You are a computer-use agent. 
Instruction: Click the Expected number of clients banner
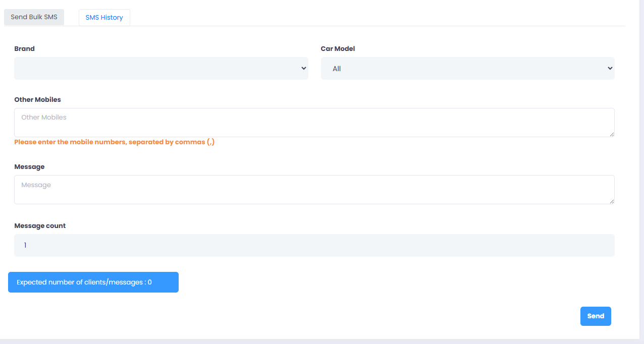(93, 282)
